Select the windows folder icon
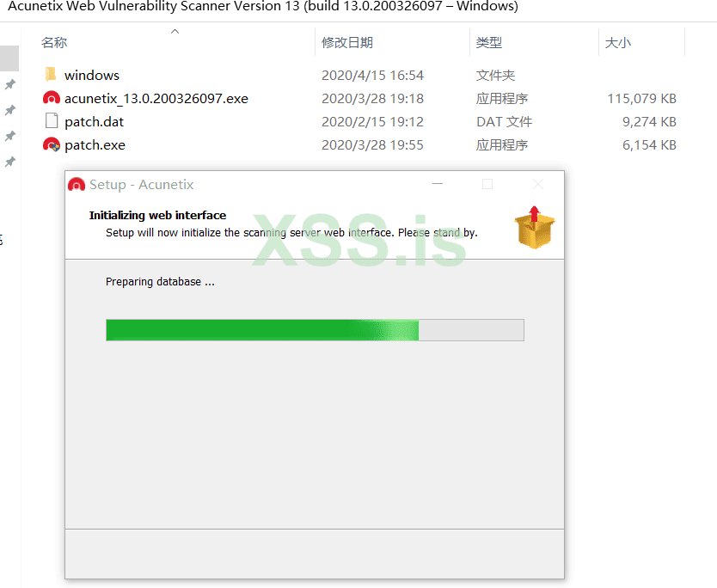This screenshot has width=717, height=588. coord(51,74)
